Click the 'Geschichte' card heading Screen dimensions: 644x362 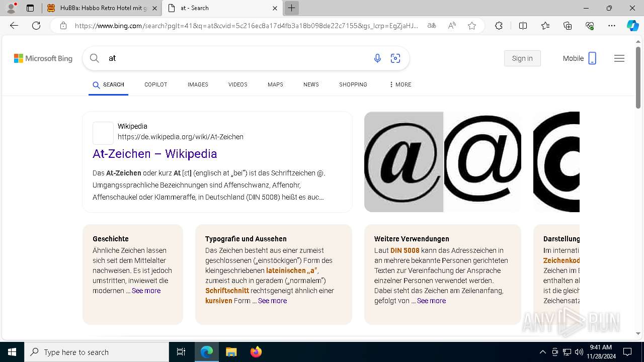tap(111, 239)
